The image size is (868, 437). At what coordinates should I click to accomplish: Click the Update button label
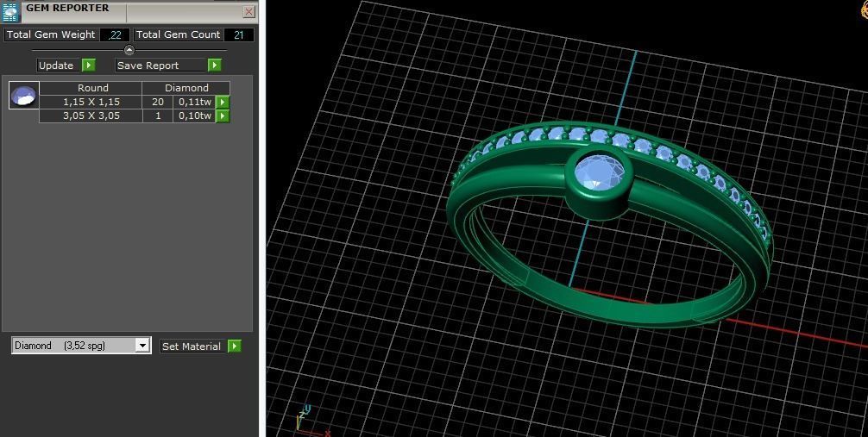click(x=60, y=66)
